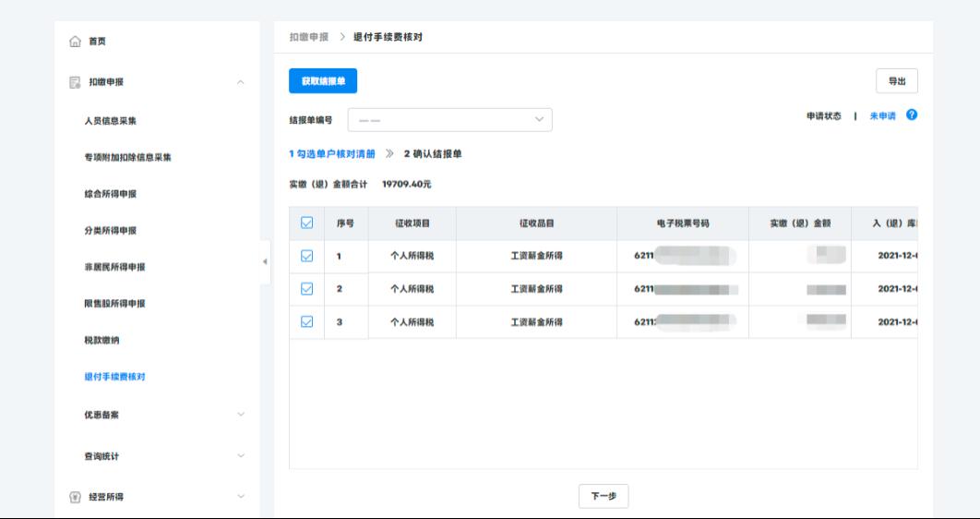Select the 税款缴纳 sidebar item

coord(102,340)
